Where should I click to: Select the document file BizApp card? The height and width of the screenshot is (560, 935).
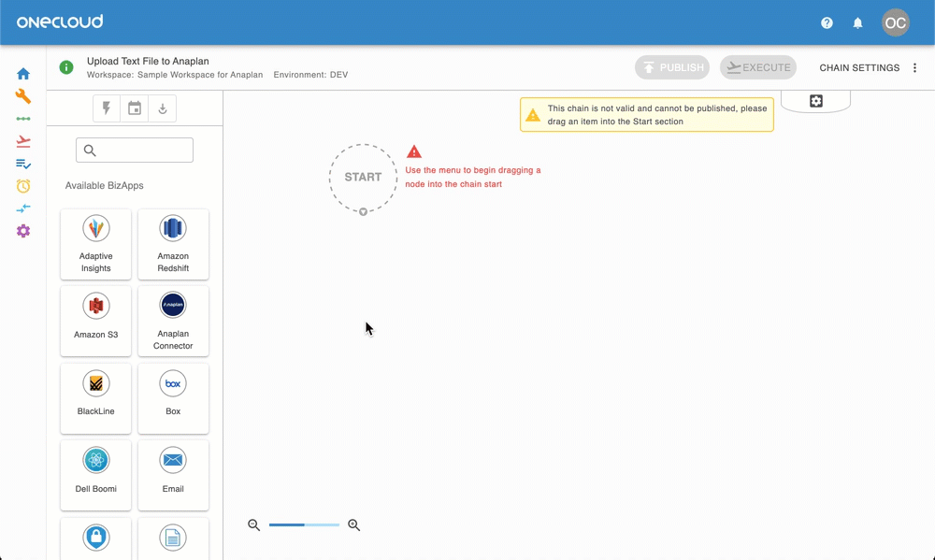[173, 539]
